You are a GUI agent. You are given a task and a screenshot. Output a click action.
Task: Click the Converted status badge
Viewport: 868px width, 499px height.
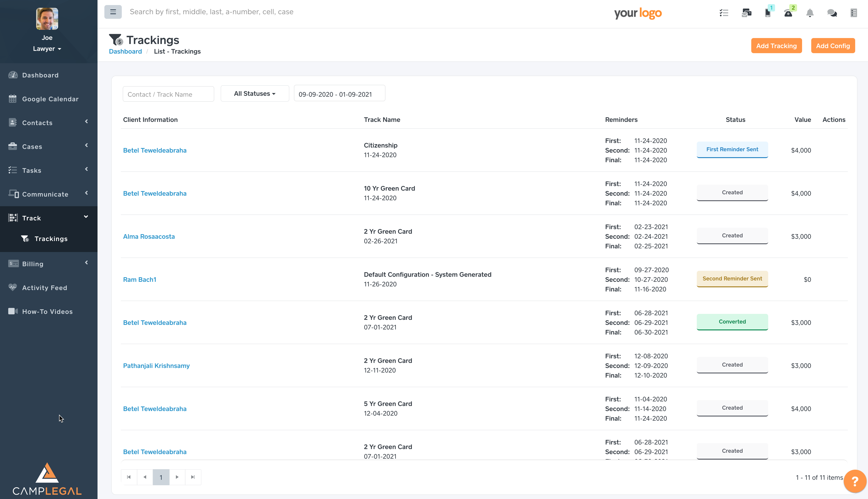(732, 321)
